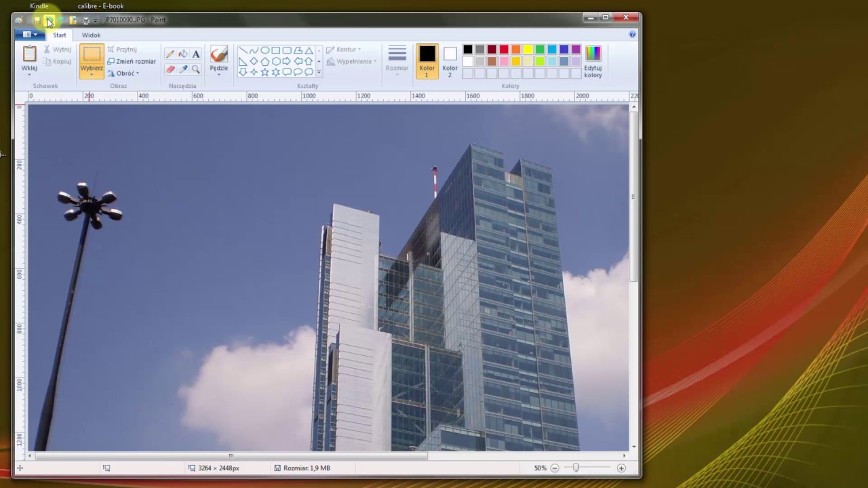Open Paint Help question mark icon
Viewport: 868px width, 488px height.
click(632, 34)
